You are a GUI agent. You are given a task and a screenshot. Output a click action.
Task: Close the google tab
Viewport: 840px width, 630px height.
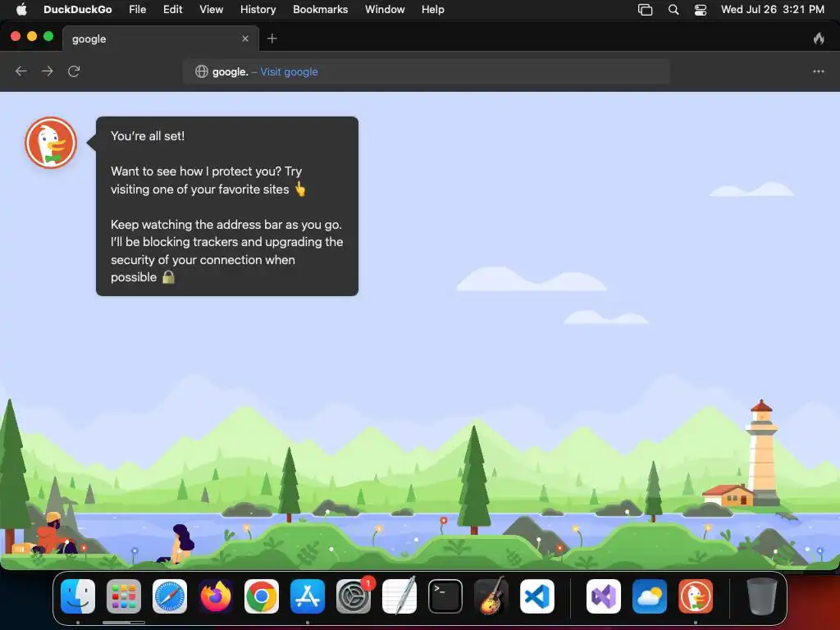245,39
